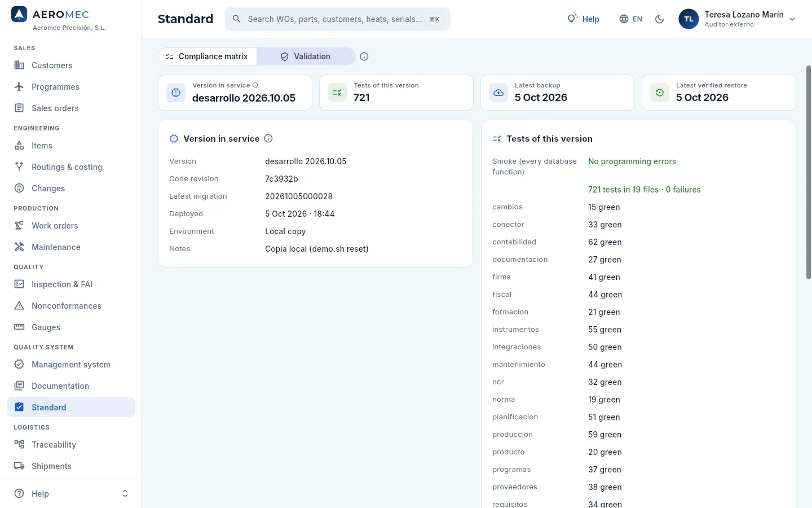Click the Routings & costing branch icon

coord(19,167)
